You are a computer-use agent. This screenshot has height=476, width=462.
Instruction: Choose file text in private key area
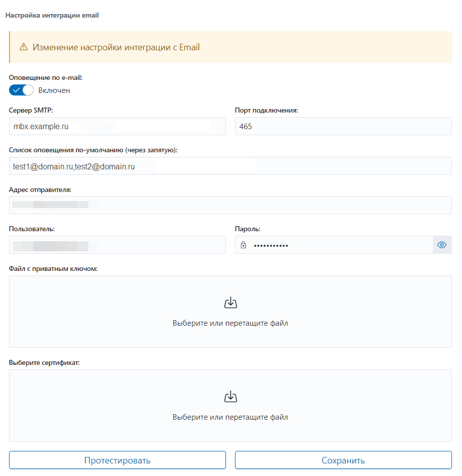[230, 323]
